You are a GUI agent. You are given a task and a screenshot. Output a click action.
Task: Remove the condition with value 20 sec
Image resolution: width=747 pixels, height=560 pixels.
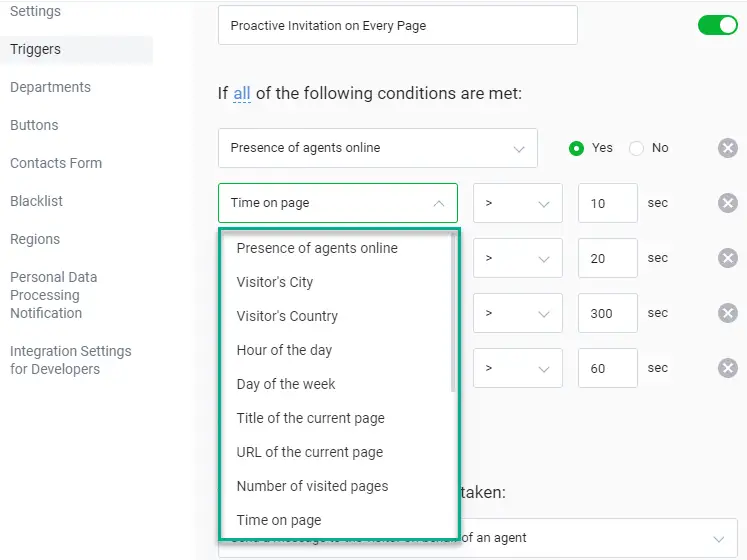(728, 258)
